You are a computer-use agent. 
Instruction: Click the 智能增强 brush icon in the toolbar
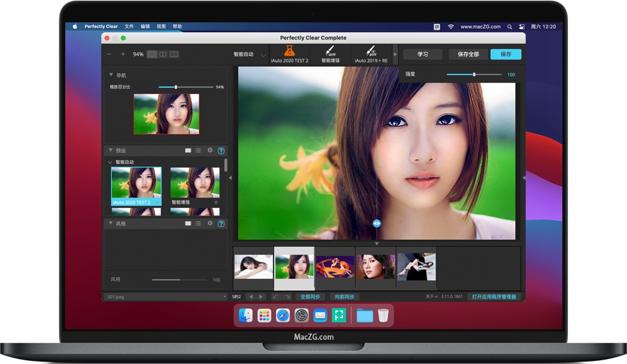[330, 50]
